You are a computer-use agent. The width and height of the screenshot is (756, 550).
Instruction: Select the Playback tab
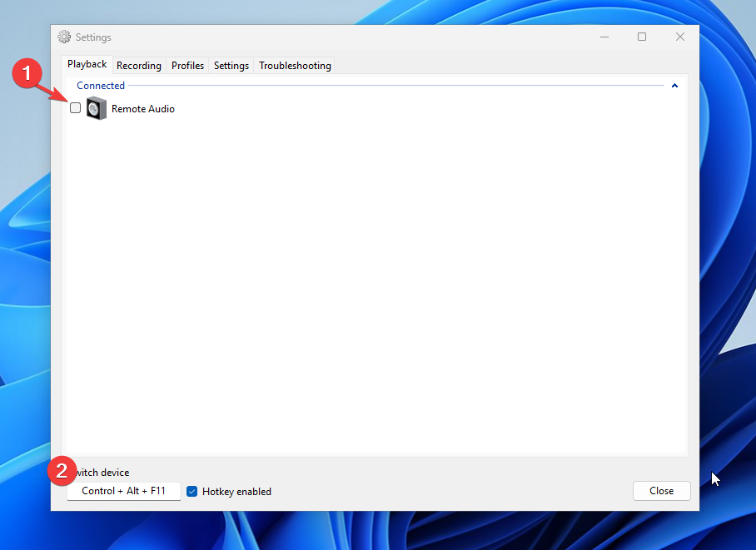point(87,64)
